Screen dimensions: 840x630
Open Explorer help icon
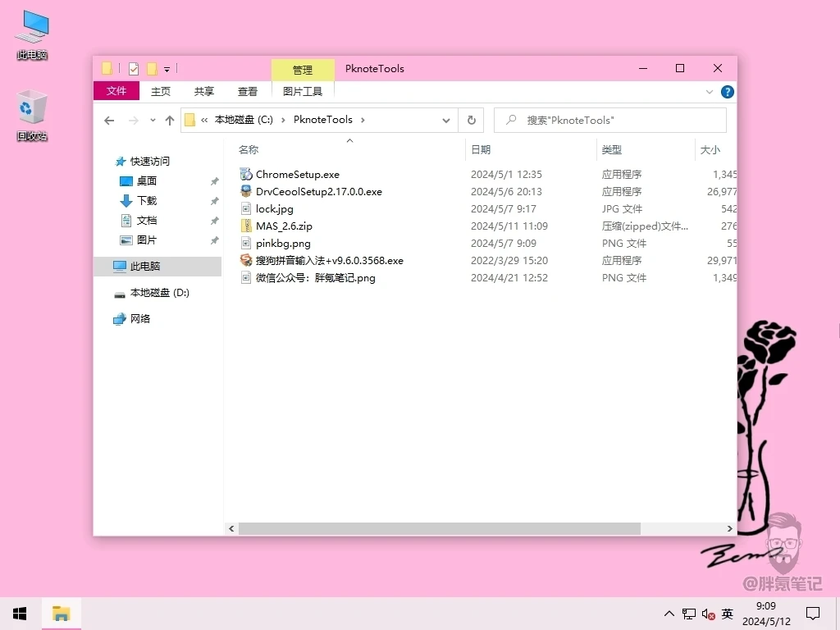click(727, 92)
